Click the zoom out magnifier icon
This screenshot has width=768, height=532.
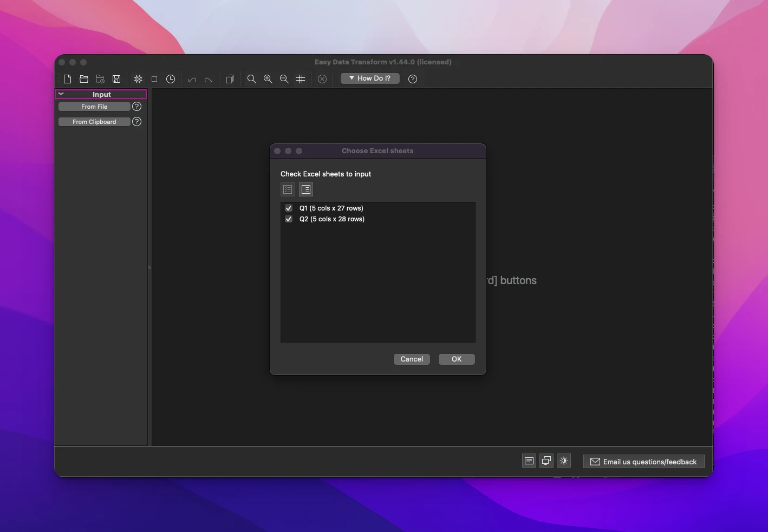point(284,79)
